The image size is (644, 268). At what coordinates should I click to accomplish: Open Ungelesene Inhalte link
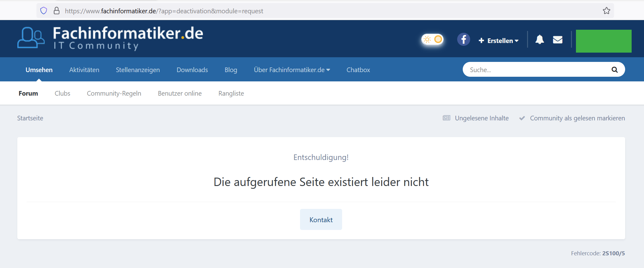481,118
